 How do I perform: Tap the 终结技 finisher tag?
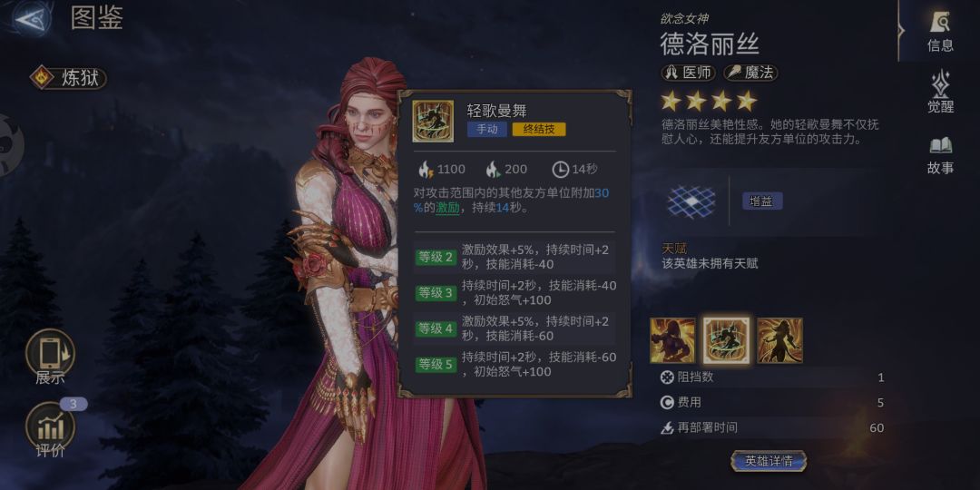coord(539,130)
